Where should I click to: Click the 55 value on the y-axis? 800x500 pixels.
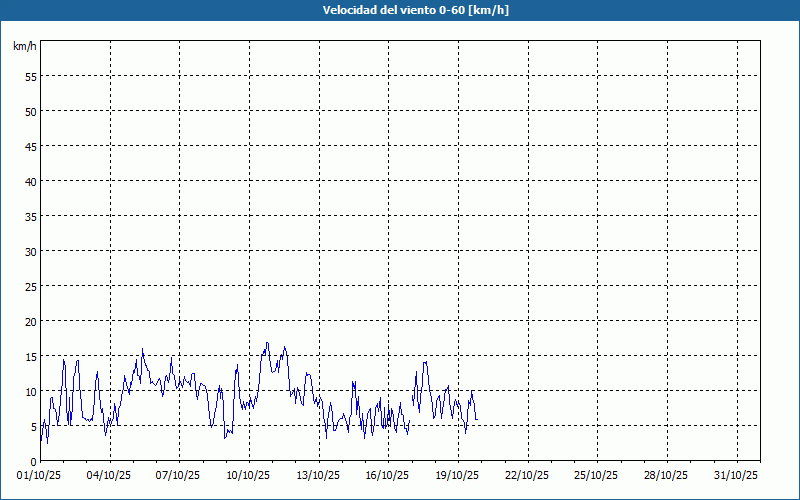[30, 76]
